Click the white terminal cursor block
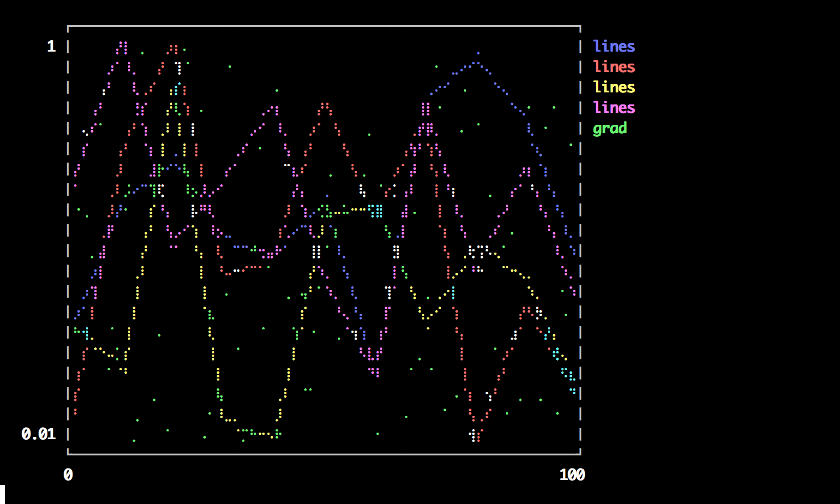 [x=2, y=494]
